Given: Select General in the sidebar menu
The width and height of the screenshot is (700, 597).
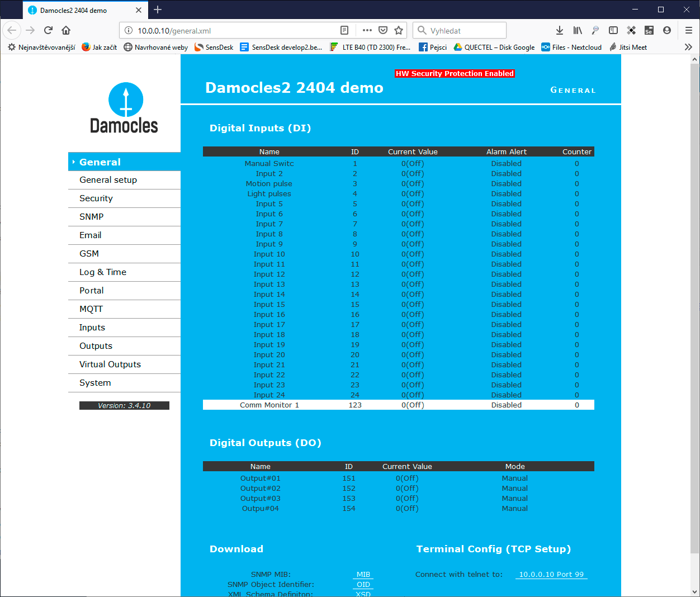Looking at the screenshot, I should (124, 162).
